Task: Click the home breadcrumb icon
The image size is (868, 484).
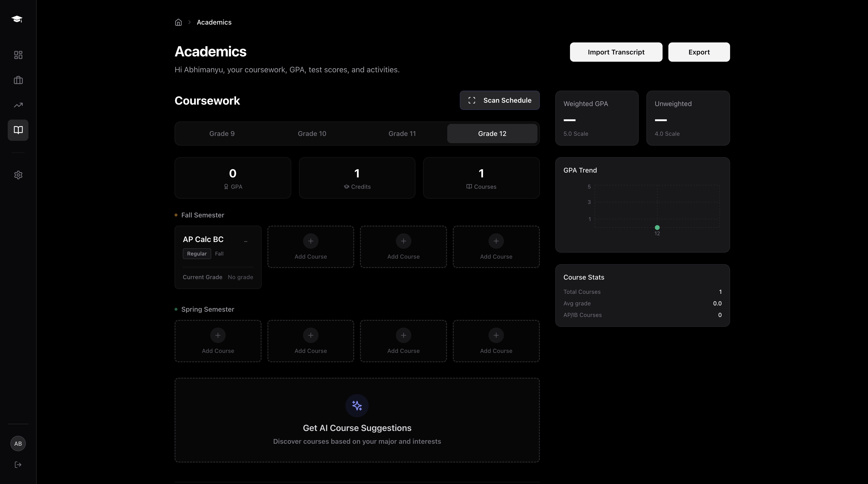Action: 178,22
